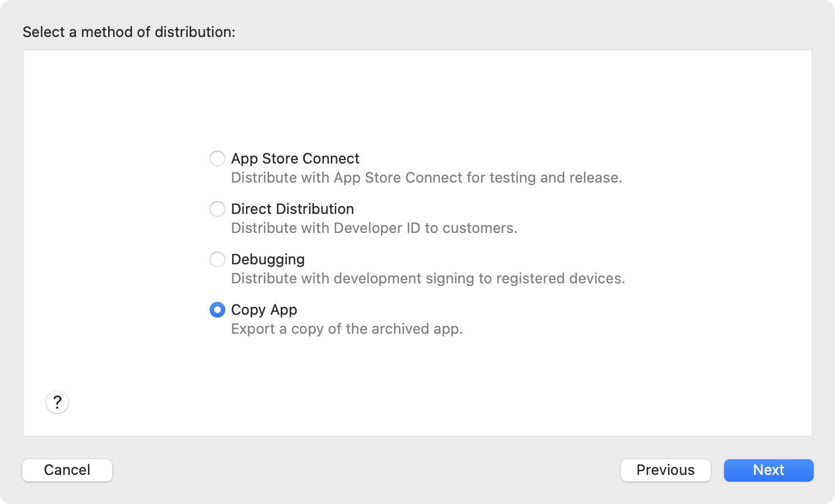Pick the Copy App radio button
This screenshot has height=504, width=835.
pos(217,310)
